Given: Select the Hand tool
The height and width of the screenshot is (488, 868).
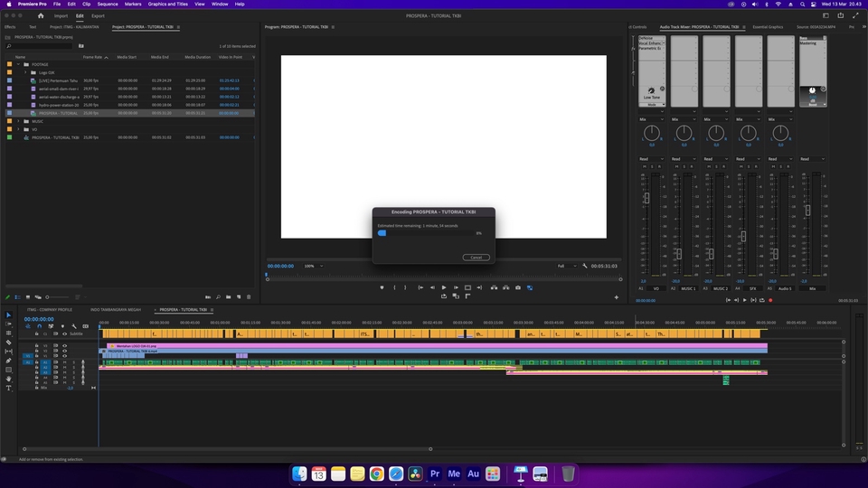Looking at the screenshot, I should pyautogui.click(x=9, y=379).
